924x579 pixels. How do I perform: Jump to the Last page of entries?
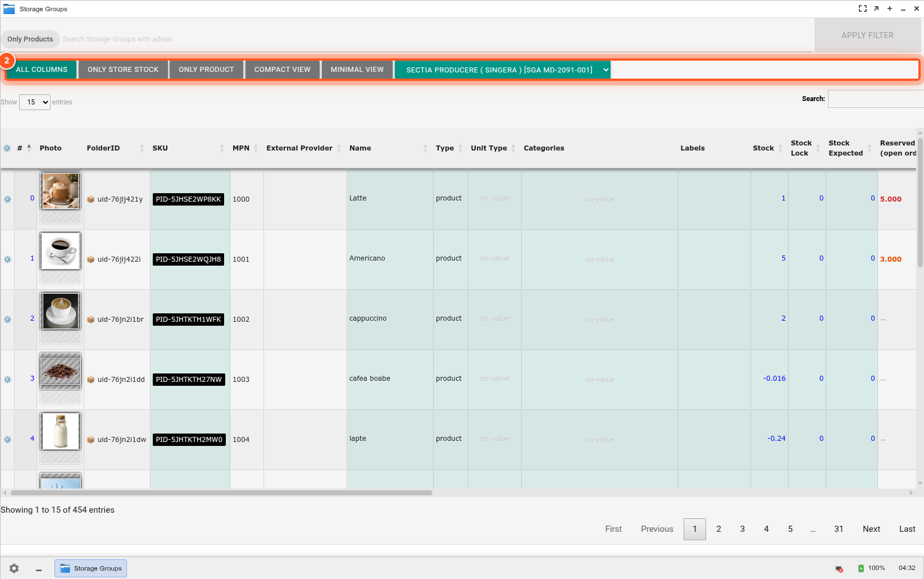(907, 529)
